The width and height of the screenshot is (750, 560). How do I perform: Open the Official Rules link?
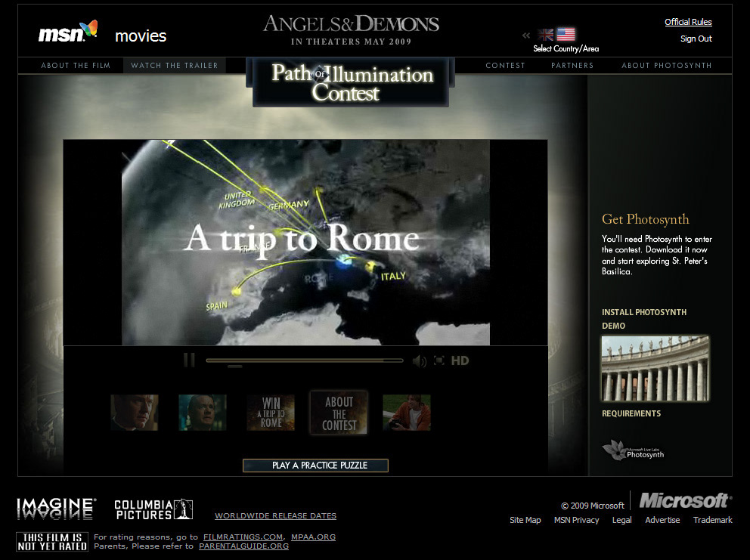point(688,22)
